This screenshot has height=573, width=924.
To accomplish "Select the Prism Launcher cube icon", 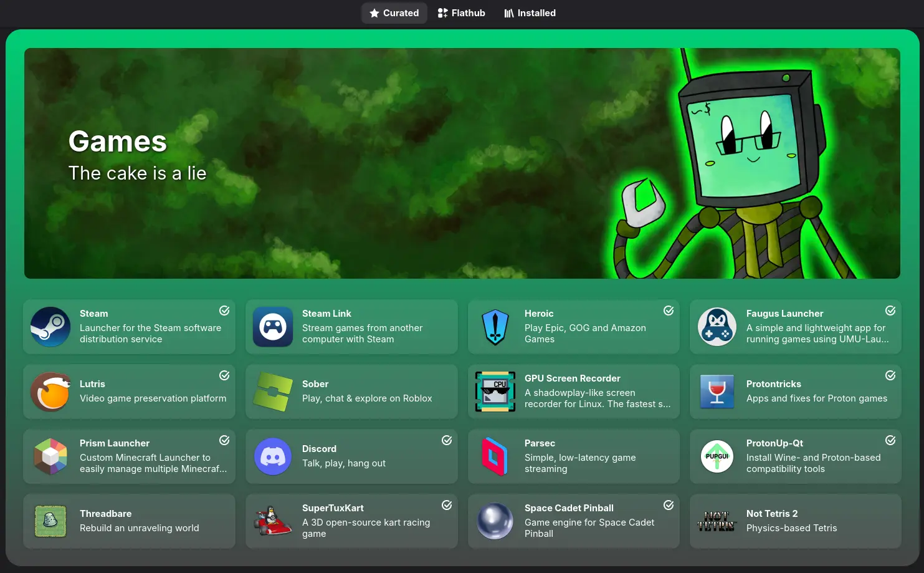I will (50, 456).
